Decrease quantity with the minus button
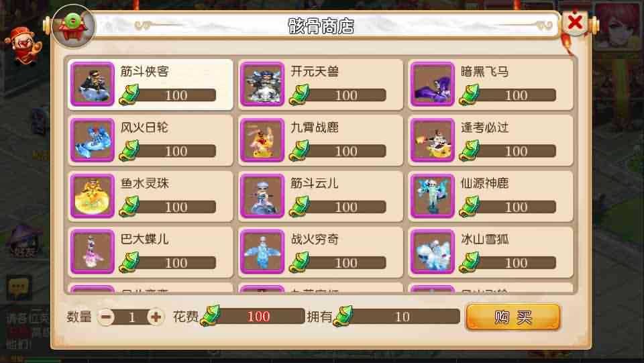 click(106, 317)
